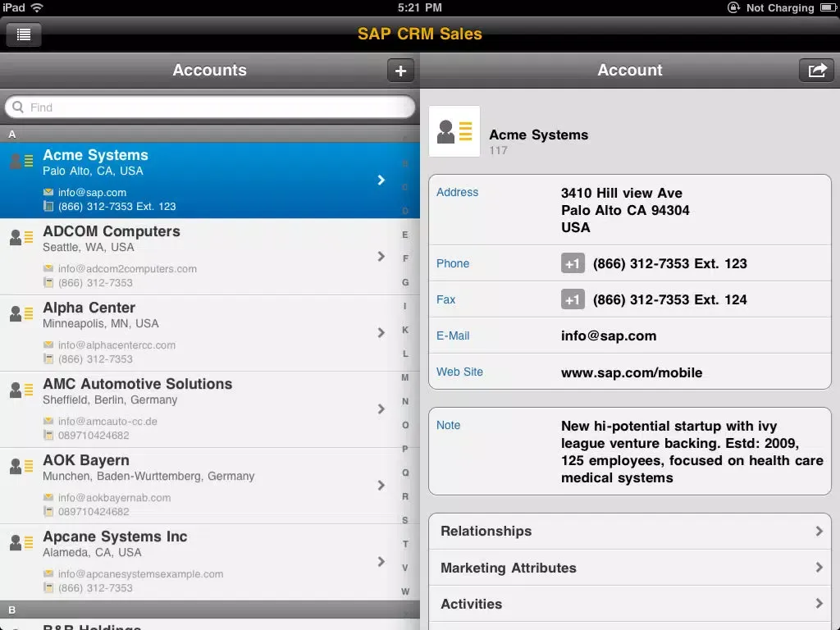Click mail icon beside info@adcom2computers.com
Screen dimensions: 840x630
click(48, 268)
